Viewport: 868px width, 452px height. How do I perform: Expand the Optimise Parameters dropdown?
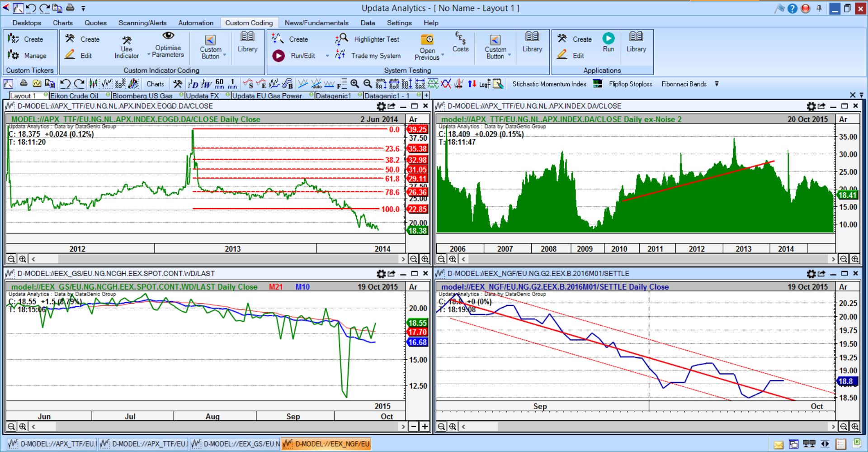pos(149,55)
